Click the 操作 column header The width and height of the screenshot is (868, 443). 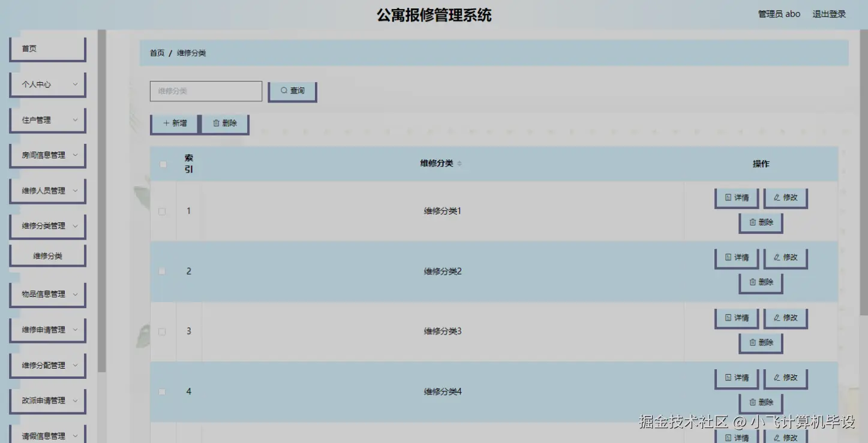point(761,164)
